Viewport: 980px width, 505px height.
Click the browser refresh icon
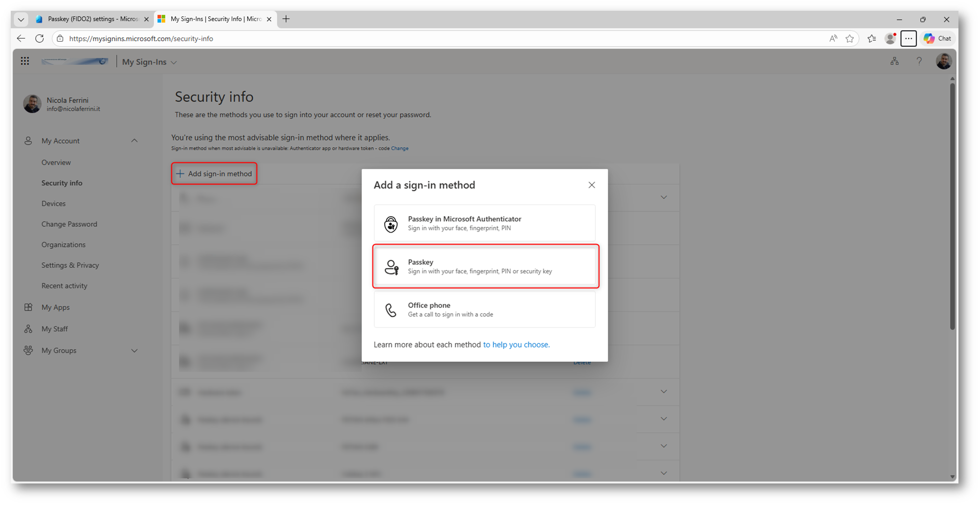39,38
